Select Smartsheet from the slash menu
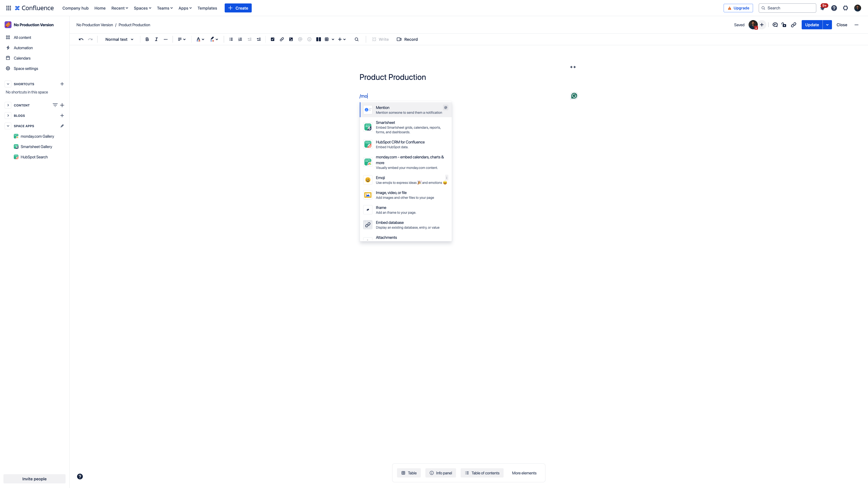868x488 pixels. coord(406,127)
